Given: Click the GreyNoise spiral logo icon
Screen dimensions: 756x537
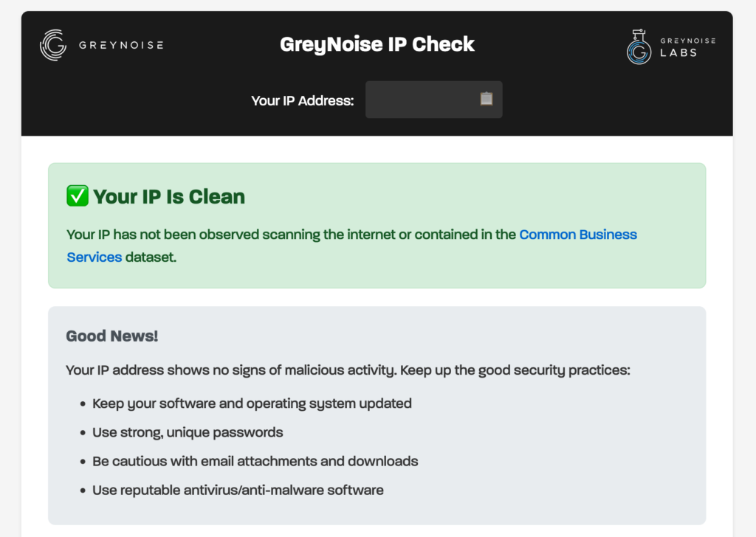Looking at the screenshot, I should click(53, 45).
